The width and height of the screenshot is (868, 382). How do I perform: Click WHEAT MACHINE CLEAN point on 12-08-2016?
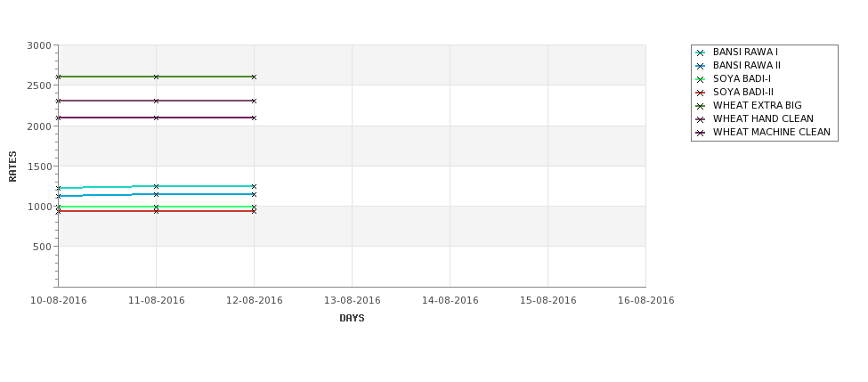coord(254,118)
